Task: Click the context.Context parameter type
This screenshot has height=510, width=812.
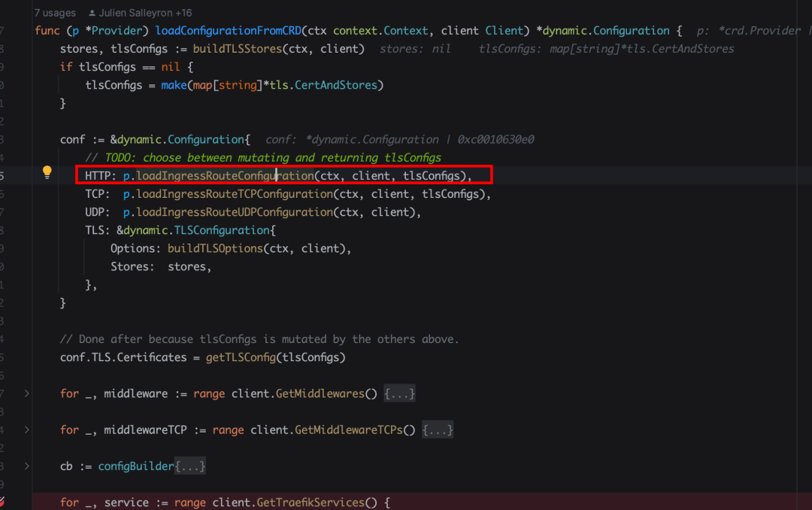Action: [x=380, y=31]
